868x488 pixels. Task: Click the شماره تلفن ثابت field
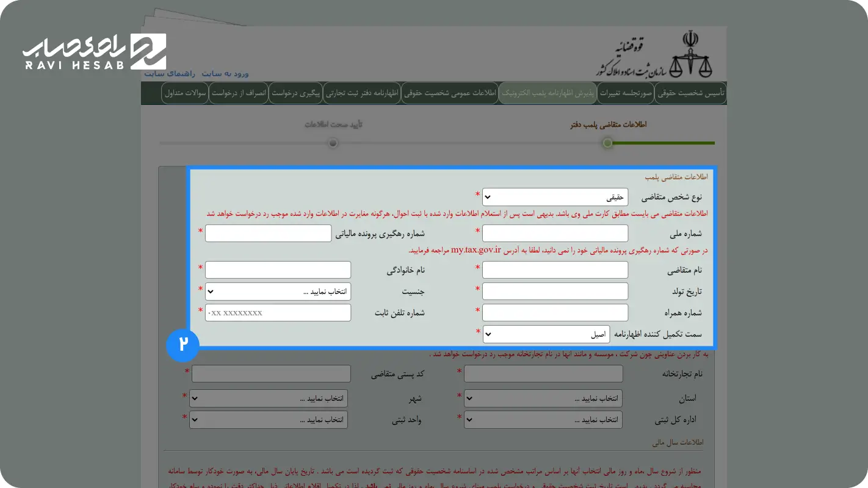click(278, 312)
